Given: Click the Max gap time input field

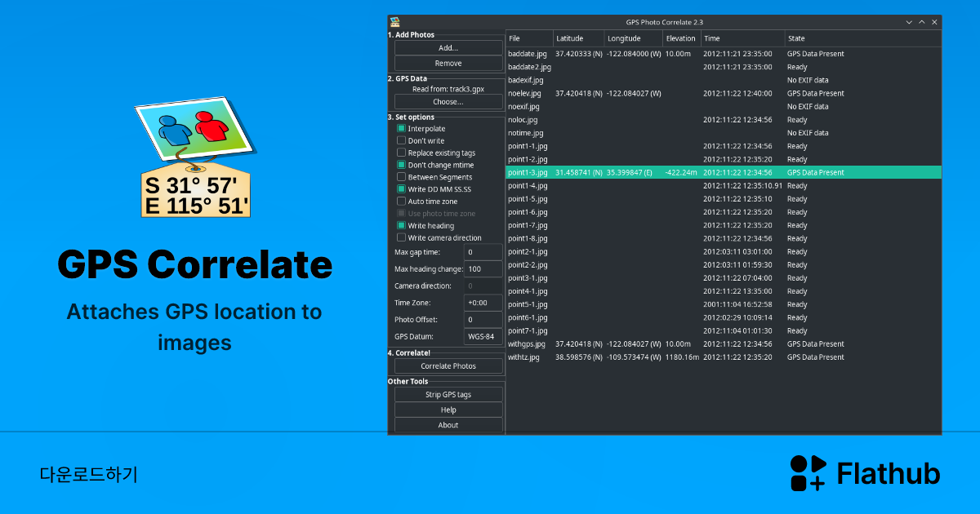Looking at the screenshot, I should (x=483, y=252).
